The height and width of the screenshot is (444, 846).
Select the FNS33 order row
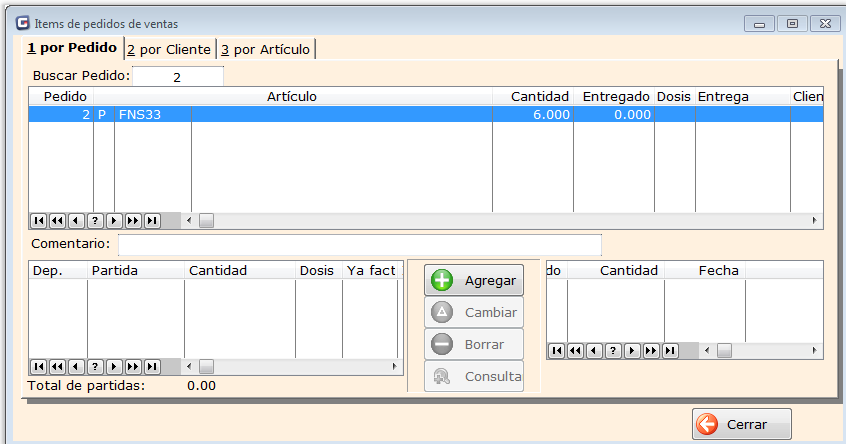coord(300,115)
